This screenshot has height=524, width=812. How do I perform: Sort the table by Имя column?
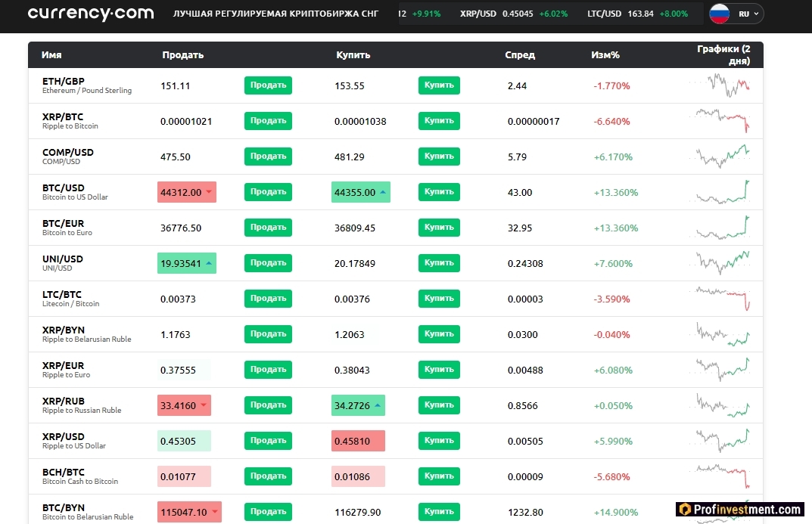51,55
